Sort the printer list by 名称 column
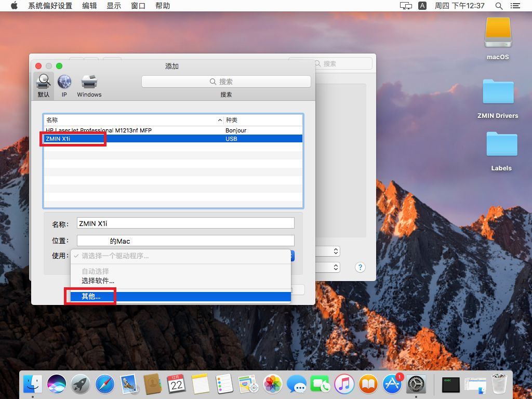 [x=134, y=120]
